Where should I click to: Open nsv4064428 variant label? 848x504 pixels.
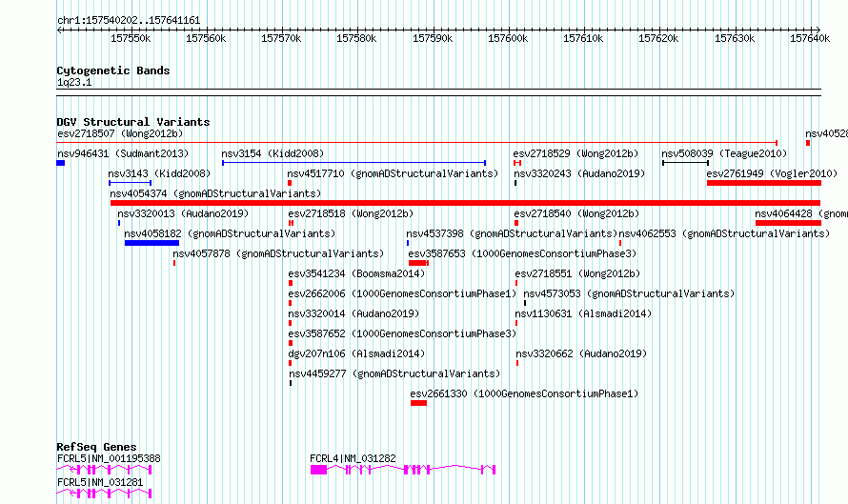(801, 213)
